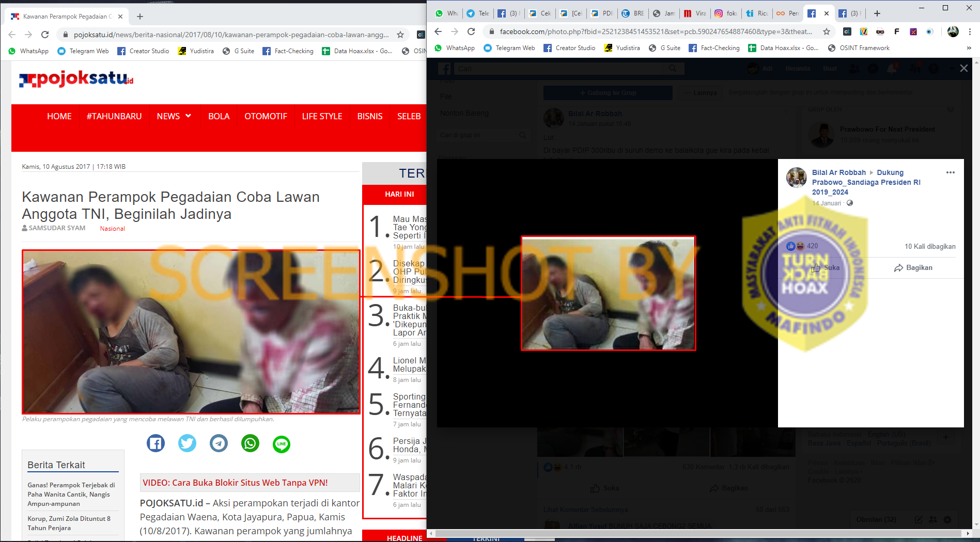Open Chrome menu with three vertical dots
The height and width of the screenshot is (542, 980).
point(970,31)
